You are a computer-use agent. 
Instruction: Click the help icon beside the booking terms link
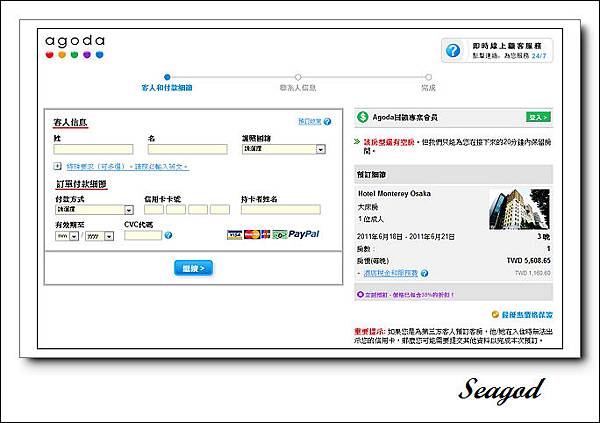point(327,122)
